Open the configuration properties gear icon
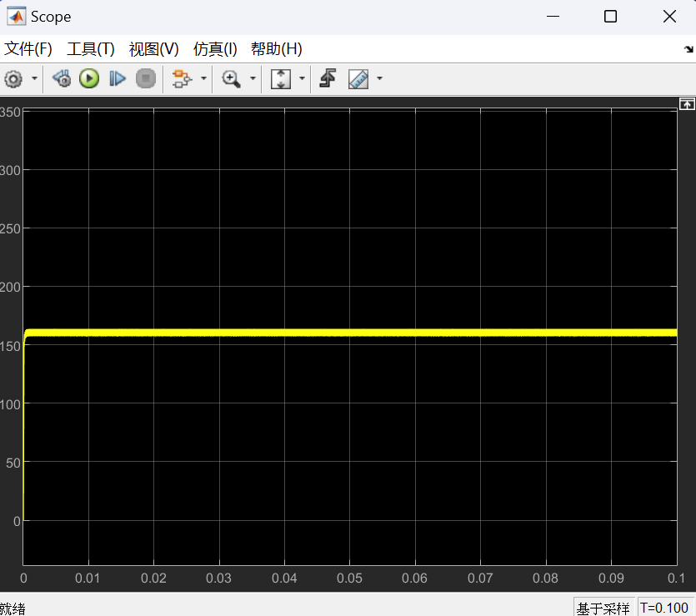 click(13, 79)
